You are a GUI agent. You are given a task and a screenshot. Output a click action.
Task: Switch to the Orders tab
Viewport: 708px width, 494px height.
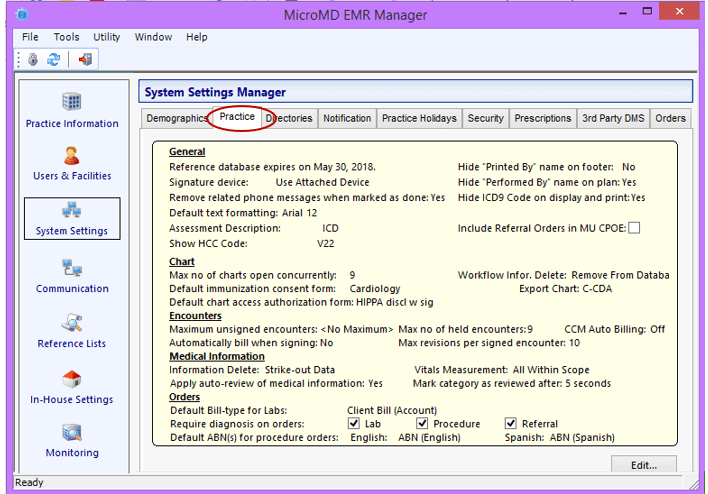tap(671, 118)
